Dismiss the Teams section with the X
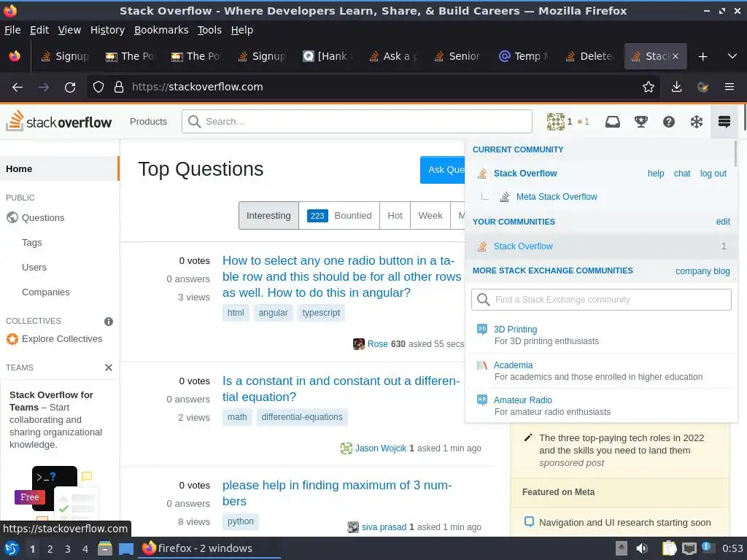This screenshot has height=560, width=747. coord(109,367)
